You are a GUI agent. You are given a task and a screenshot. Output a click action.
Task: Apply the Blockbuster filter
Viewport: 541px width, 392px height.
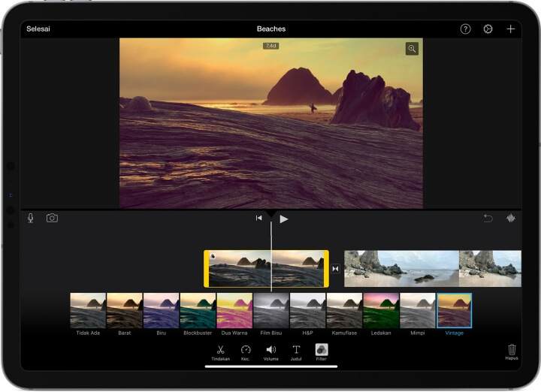point(198,311)
